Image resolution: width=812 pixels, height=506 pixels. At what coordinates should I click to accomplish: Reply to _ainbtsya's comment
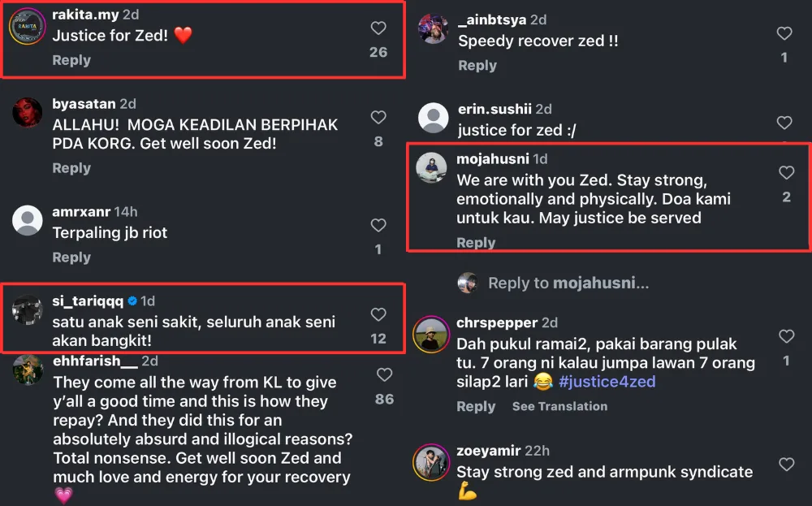pos(477,66)
